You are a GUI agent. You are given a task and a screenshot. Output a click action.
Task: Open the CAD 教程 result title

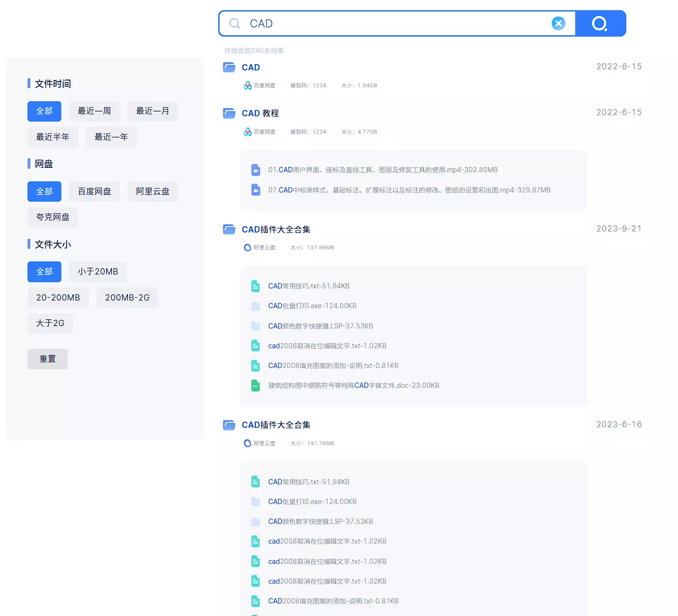260,113
